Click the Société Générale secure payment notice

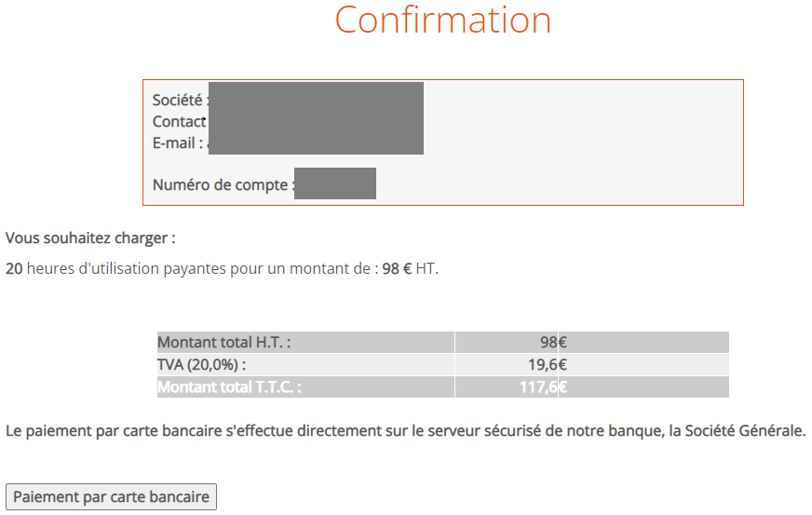[x=405, y=431]
